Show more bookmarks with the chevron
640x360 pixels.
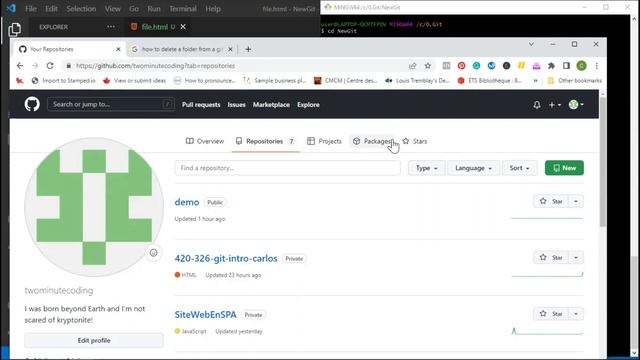point(535,81)
